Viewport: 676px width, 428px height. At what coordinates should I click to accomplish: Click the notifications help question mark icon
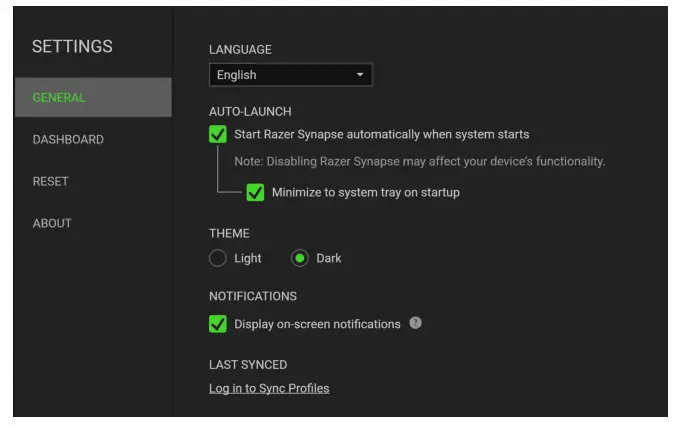(x=416, y=324)
